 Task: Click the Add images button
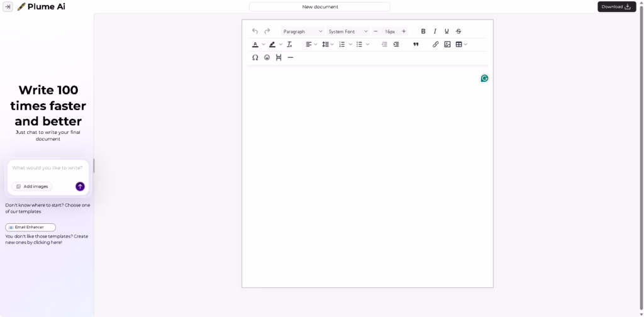[32, 187]
